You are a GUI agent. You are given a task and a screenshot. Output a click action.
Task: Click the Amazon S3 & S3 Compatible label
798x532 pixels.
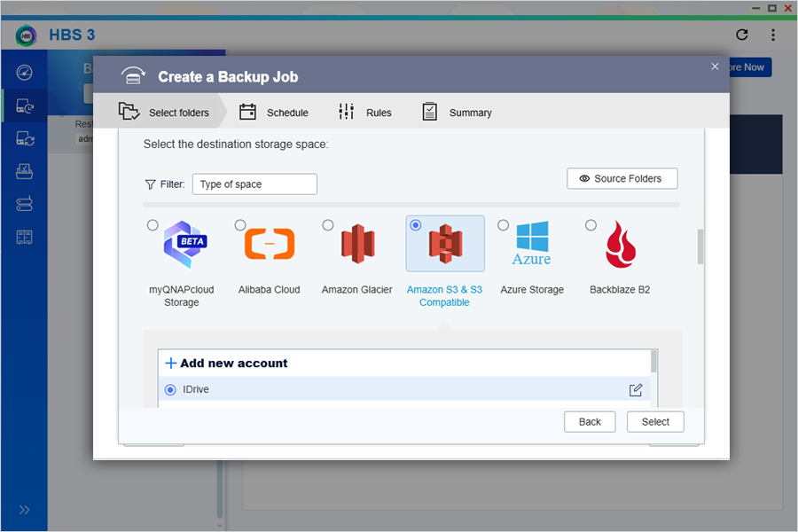click(444, 296)
